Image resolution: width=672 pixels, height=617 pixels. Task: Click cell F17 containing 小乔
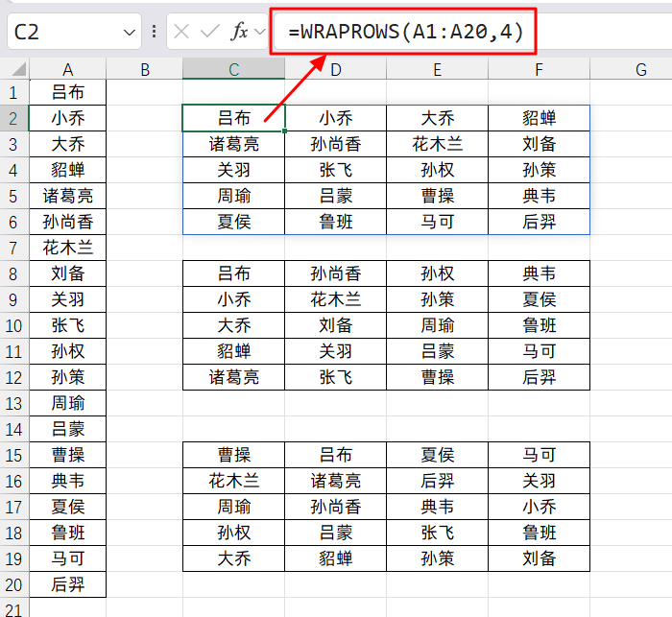[540, 507]
